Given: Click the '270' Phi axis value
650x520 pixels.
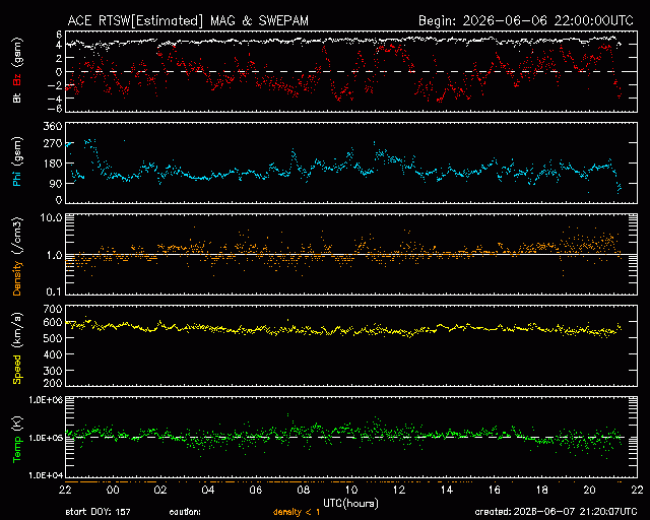Looking at the screenshot, I should pos(53,144).
